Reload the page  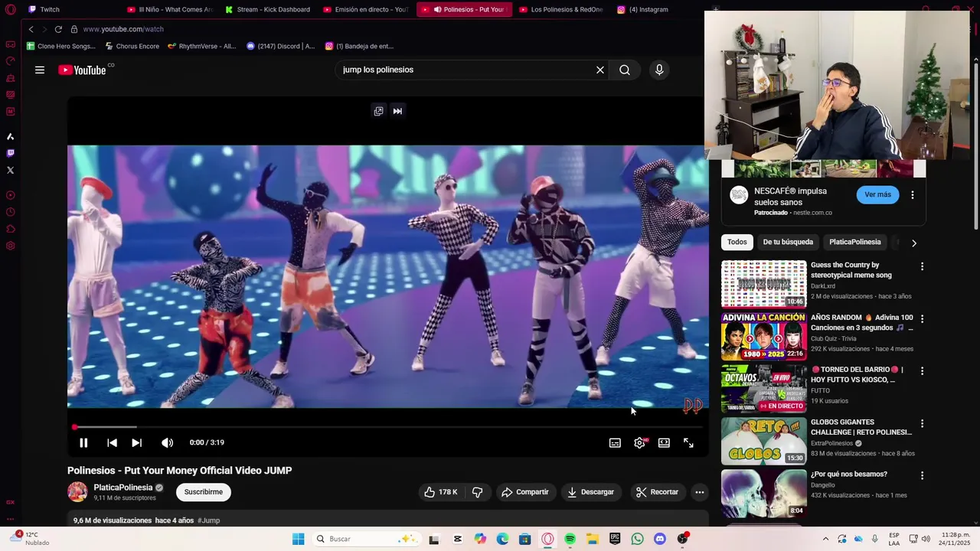[x=58, y=29]
